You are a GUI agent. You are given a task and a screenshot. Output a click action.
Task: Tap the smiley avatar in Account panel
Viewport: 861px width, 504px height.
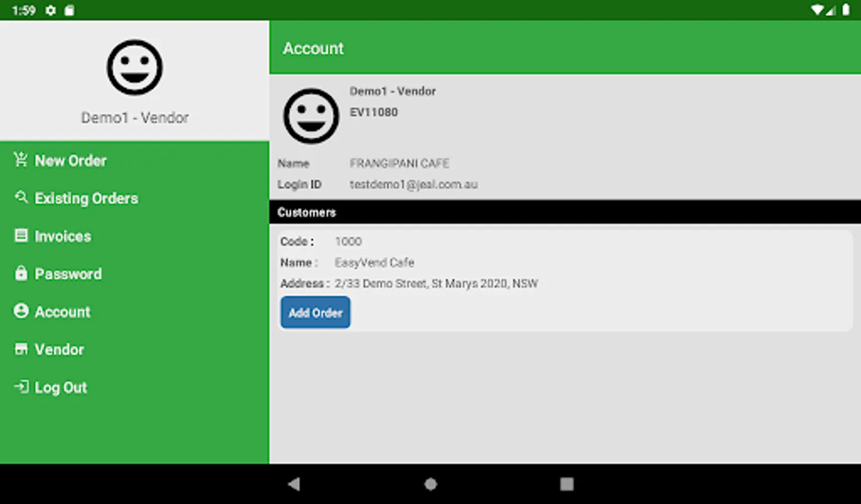pos(311,116)
